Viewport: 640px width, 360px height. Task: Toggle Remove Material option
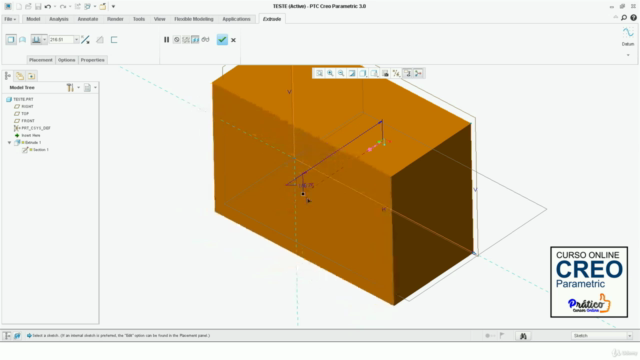tap(100, 40)
